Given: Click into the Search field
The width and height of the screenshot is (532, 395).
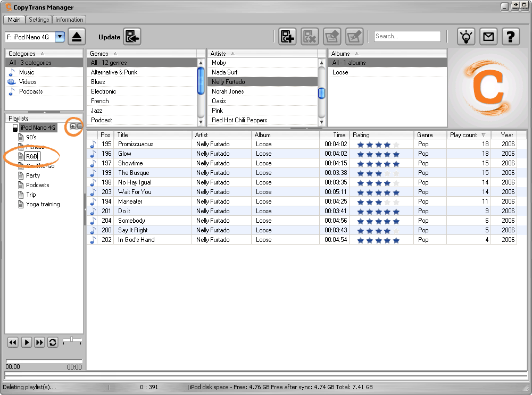Looking at the screenshot, I should tap(407, 36).
